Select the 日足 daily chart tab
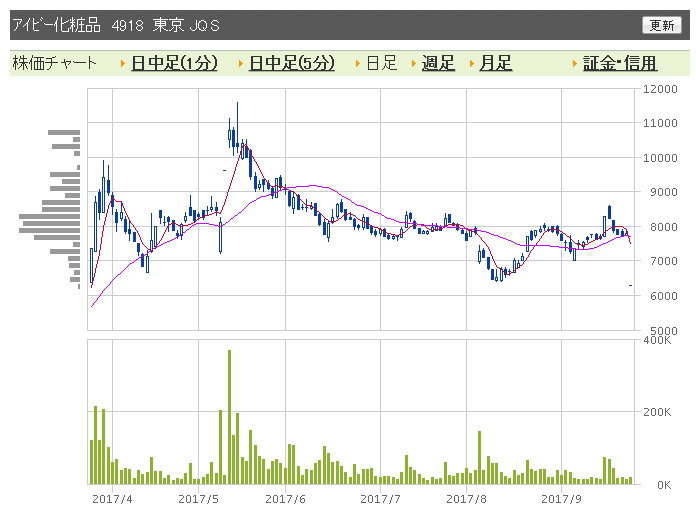The width and height of the screenshot is (696, 526). point(381,63)
